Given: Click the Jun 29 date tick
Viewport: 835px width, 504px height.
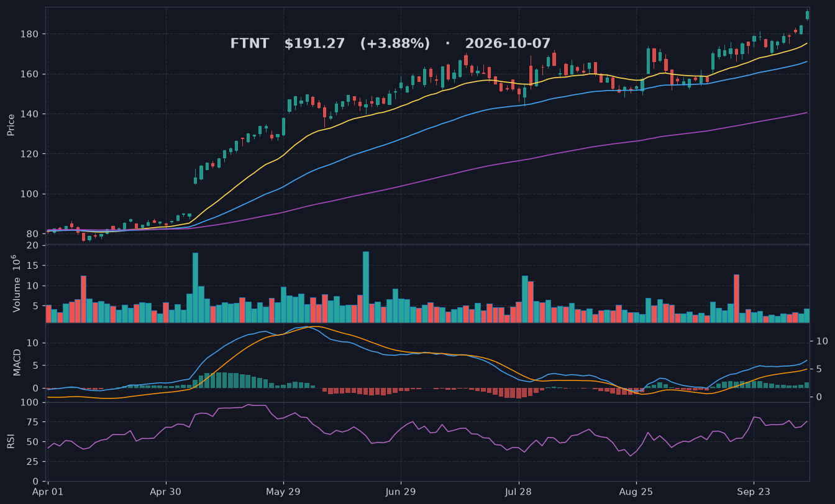Looking at the screenshot, I should tap(401, 492).
